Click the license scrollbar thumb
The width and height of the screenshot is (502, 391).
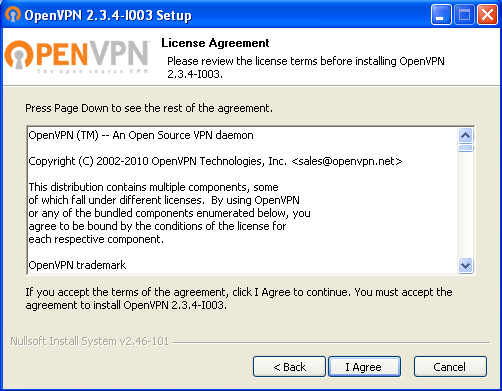click(x=466, y=148)
